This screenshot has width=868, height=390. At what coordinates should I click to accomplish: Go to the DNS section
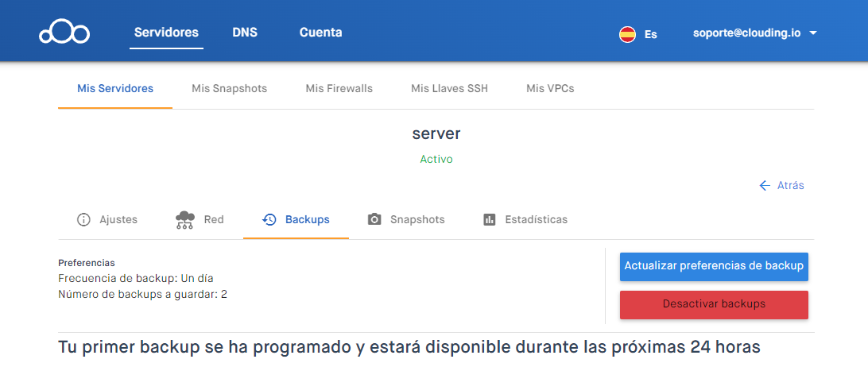245,33
